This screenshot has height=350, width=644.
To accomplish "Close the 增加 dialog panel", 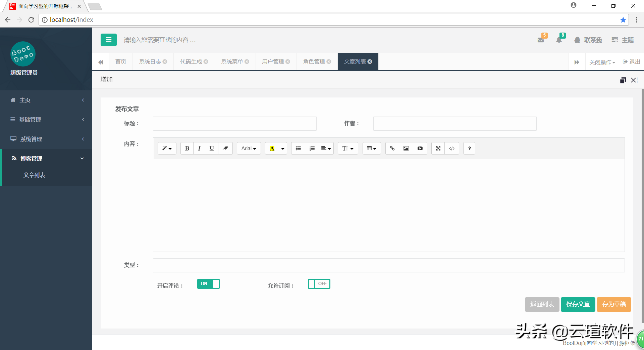I will tap(633, 80).
